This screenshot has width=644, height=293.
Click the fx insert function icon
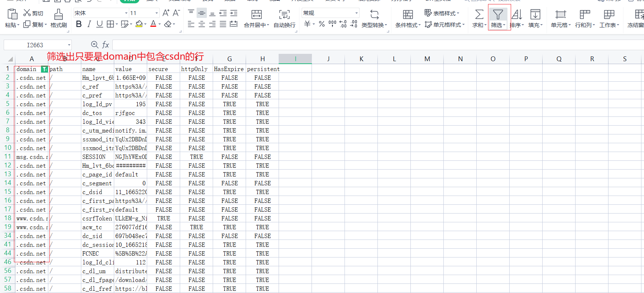105,45
